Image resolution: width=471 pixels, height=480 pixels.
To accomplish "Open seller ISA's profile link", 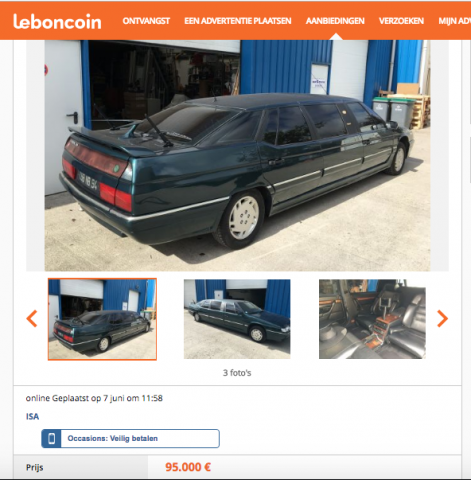I will click(x=32, y=416).
